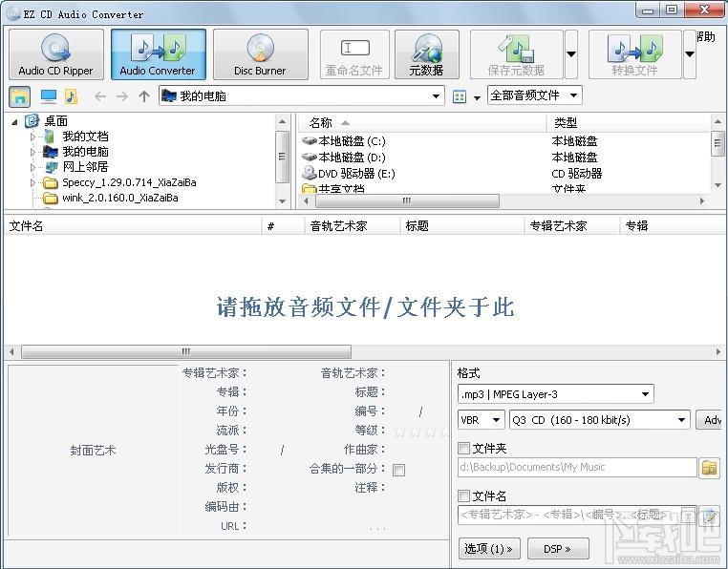Screen dimensions: 728x569
Task: Change the file list view mode icon
Action: 460,96
